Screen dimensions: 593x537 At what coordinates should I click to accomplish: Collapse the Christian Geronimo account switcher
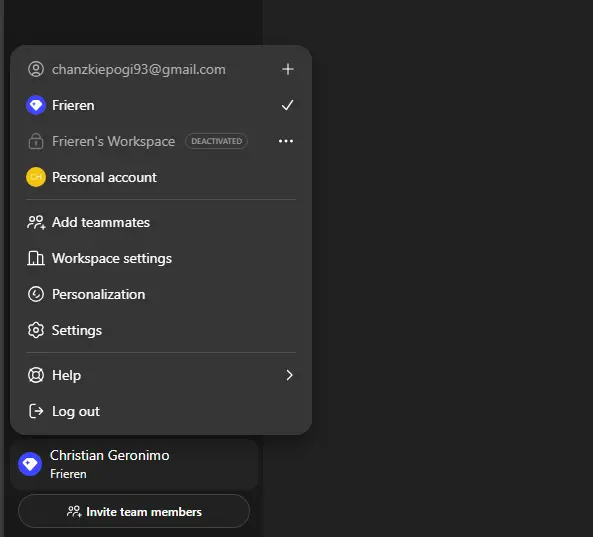point(134,464)
